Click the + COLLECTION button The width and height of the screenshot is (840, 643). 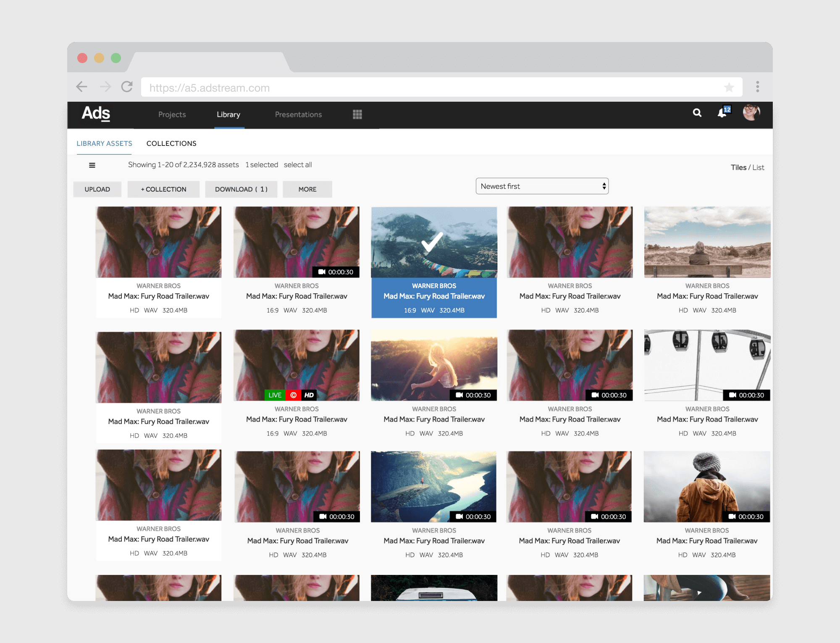(163, 189)
